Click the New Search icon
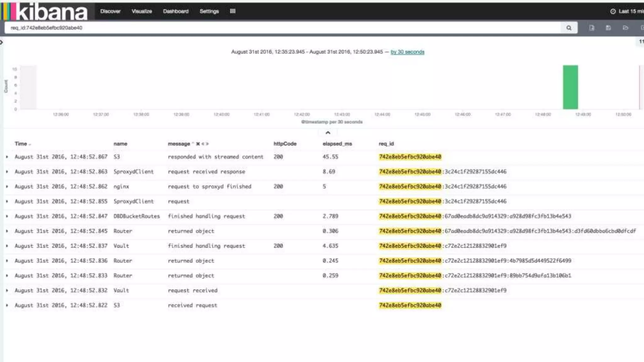This screenshot has height=362, width=644. (x=592, y=28)
